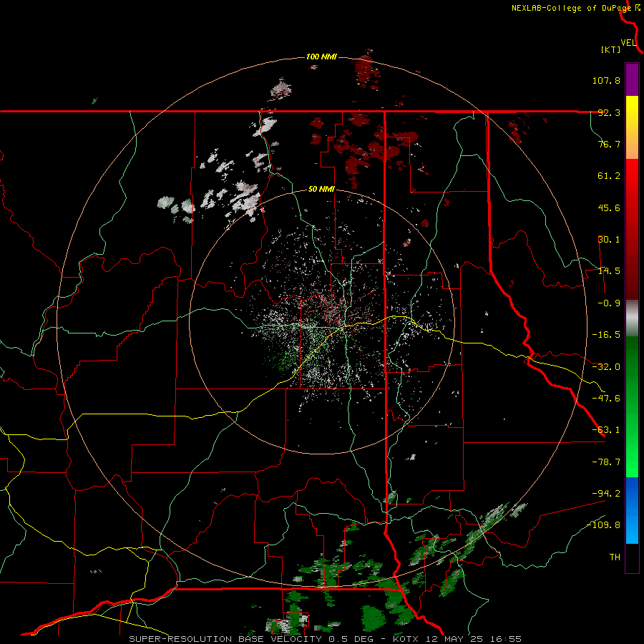Click the "100 NMI" range ring label

321,57
